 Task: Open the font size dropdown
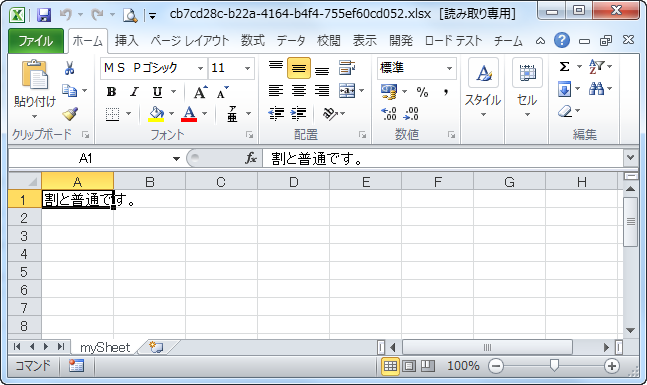247,68
